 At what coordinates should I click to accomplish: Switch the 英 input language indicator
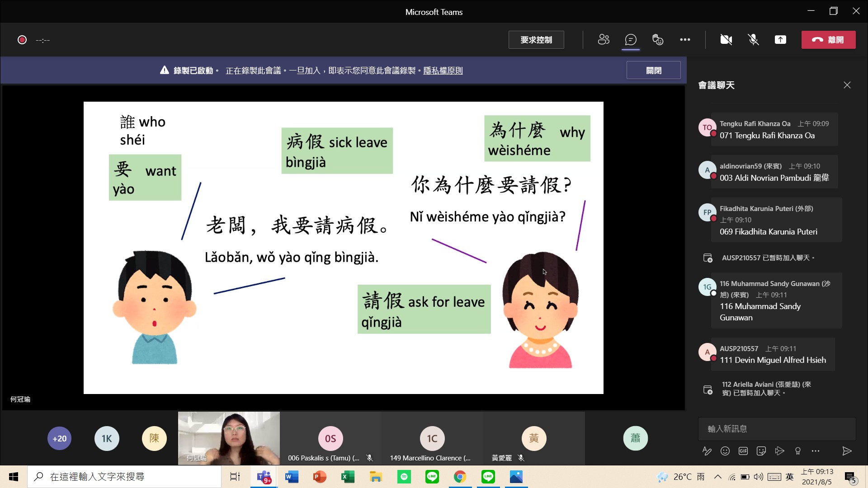tap(790, 477)
